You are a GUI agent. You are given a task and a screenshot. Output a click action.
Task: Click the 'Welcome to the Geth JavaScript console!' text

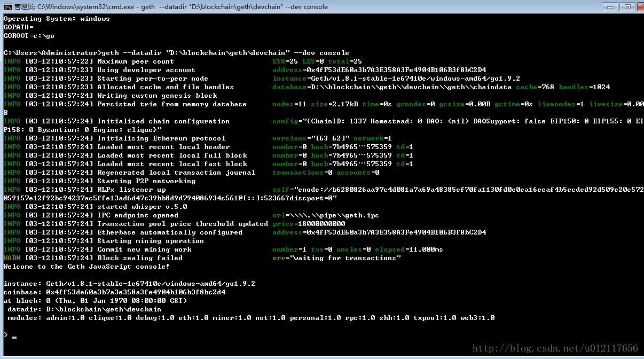87,267
